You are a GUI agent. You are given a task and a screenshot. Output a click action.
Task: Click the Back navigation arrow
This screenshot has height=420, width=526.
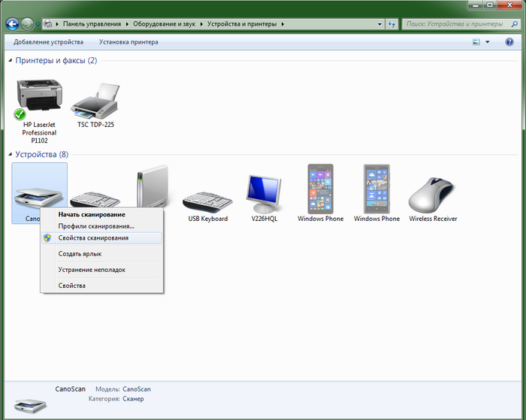tap(12, 24)
